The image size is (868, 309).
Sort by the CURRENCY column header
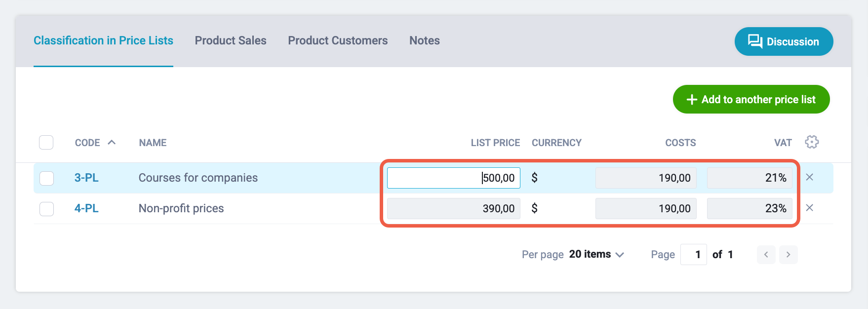[x=556, y=143]
